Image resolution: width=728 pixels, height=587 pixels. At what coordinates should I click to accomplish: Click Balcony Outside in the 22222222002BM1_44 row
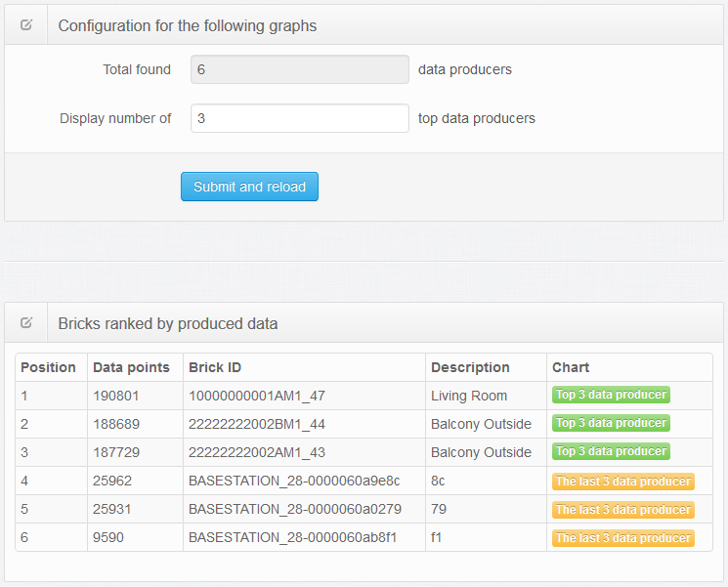tap(481, 424)
